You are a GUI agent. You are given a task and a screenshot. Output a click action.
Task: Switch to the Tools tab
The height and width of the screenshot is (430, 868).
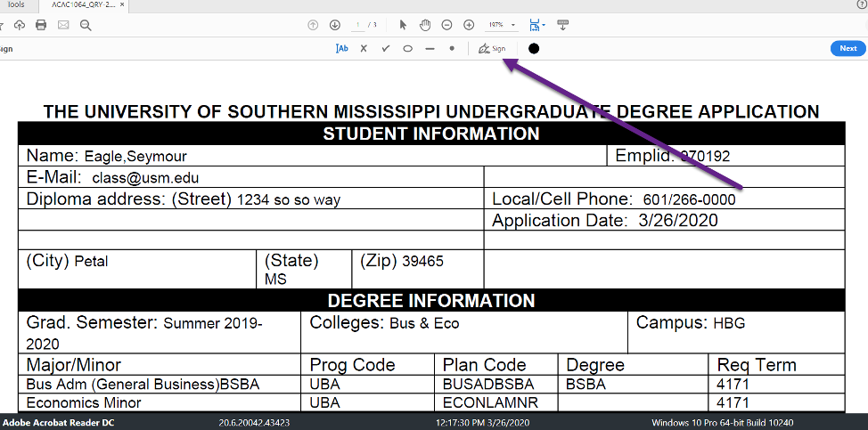click(x=17, y=5)
